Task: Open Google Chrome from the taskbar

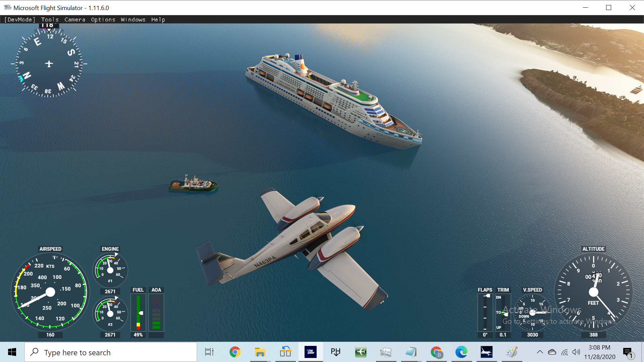Action: click(235, 352)
